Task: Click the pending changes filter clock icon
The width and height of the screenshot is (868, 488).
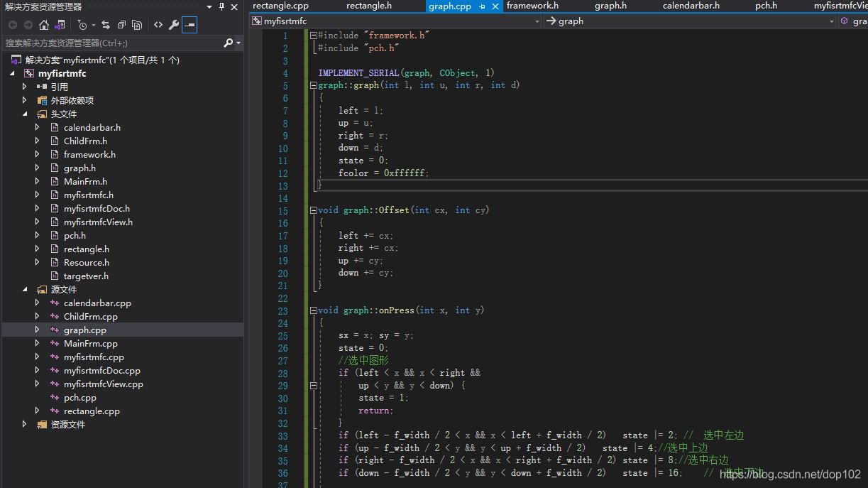Action: click(x=82, y=25)
